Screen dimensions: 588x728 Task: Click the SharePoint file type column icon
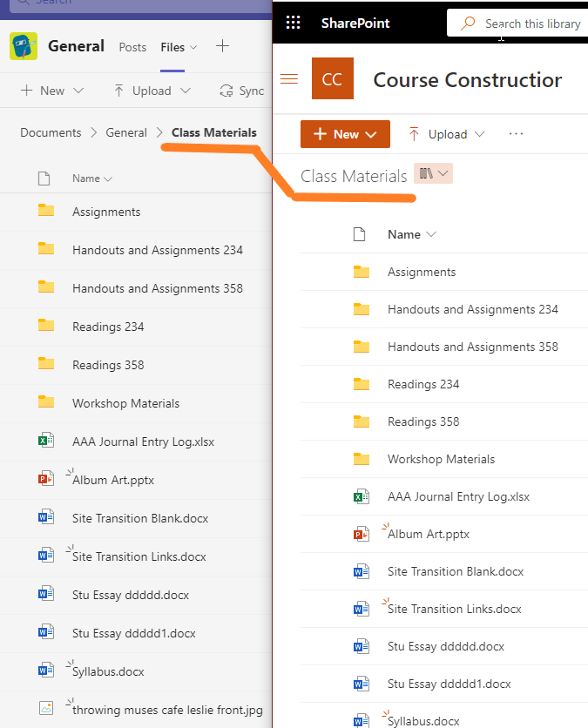pyautogui.click(x=360, y=234)
